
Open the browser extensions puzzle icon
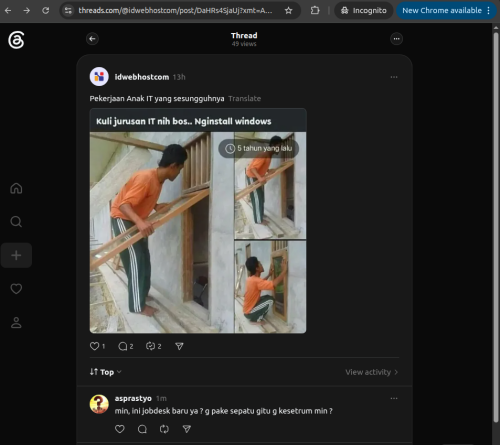[315, 11]
